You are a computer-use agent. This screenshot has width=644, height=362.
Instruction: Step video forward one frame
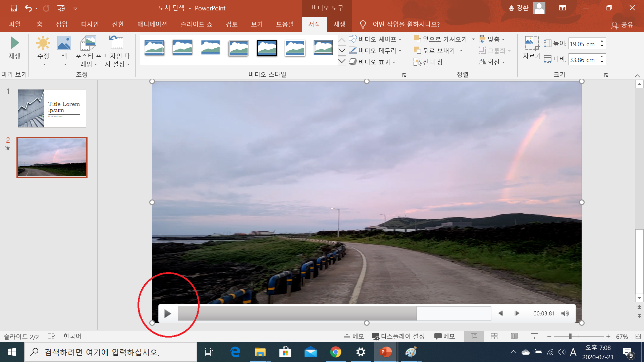click(517, 313)
